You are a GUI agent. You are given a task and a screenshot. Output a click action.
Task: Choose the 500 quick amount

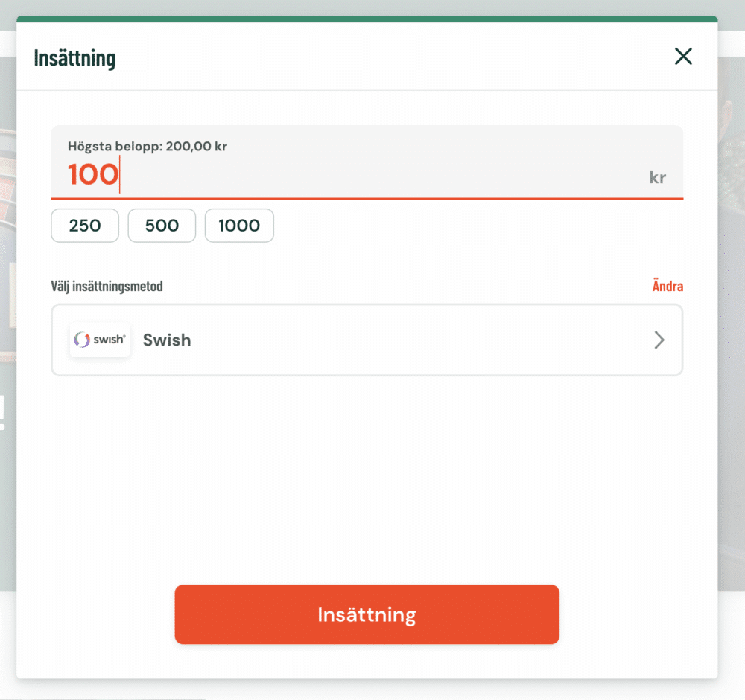[x=162, y=226]
